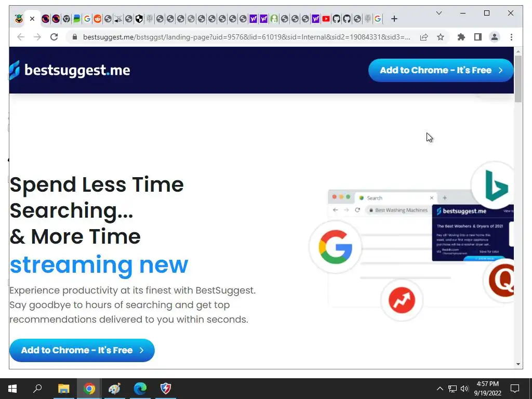
Task: Open the taskbar clock and date
Action: [487, 389]
